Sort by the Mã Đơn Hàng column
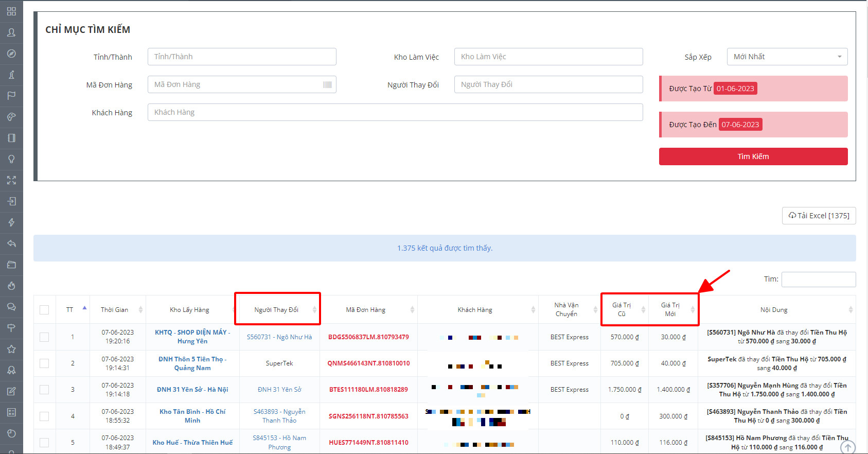Screen dimensions: 868x454 tap(368, 309)
